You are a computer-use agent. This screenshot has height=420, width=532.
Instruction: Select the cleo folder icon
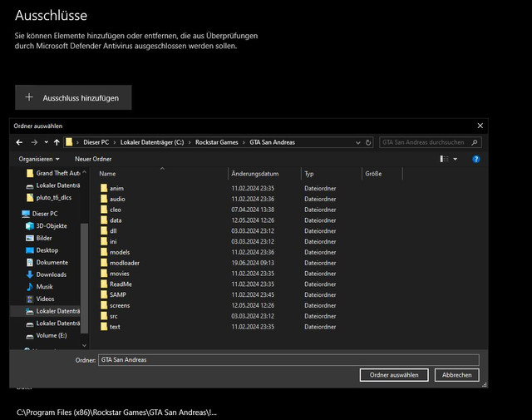[x=104, y=210]
